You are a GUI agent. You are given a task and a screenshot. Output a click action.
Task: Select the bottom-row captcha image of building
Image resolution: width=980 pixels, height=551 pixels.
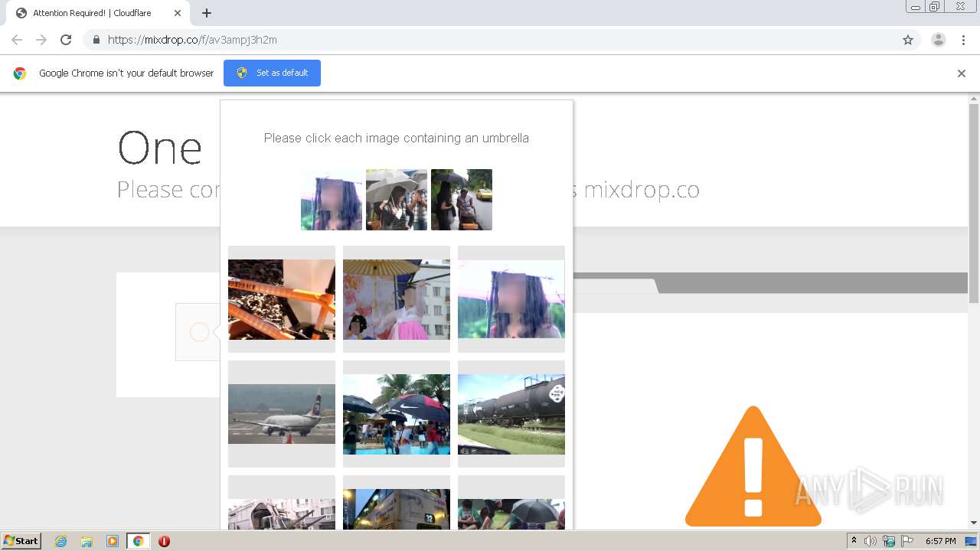(x=282, y=503)
